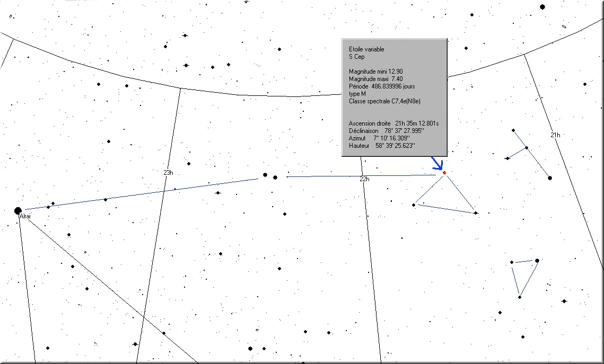Click the 22h right ascension label

point(364,179)
